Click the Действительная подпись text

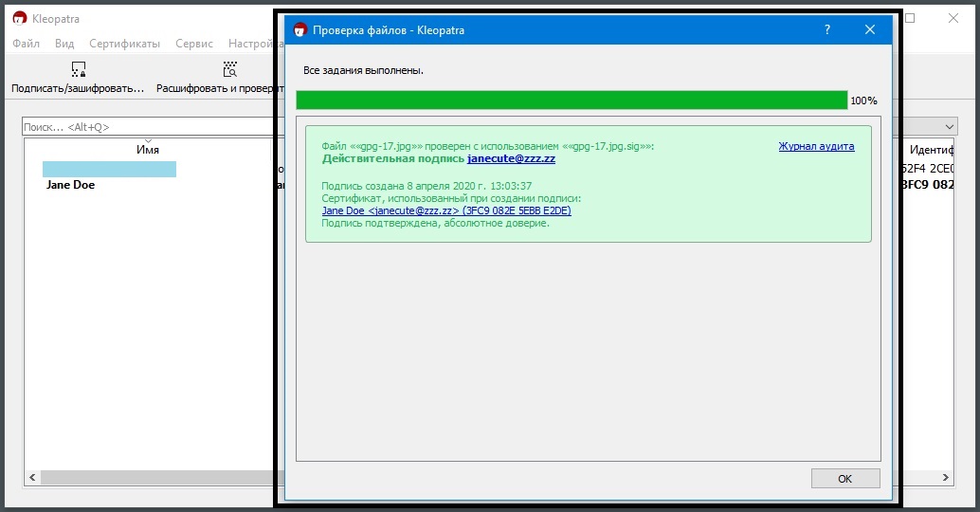pyautogui.click(x=393, y=158)
